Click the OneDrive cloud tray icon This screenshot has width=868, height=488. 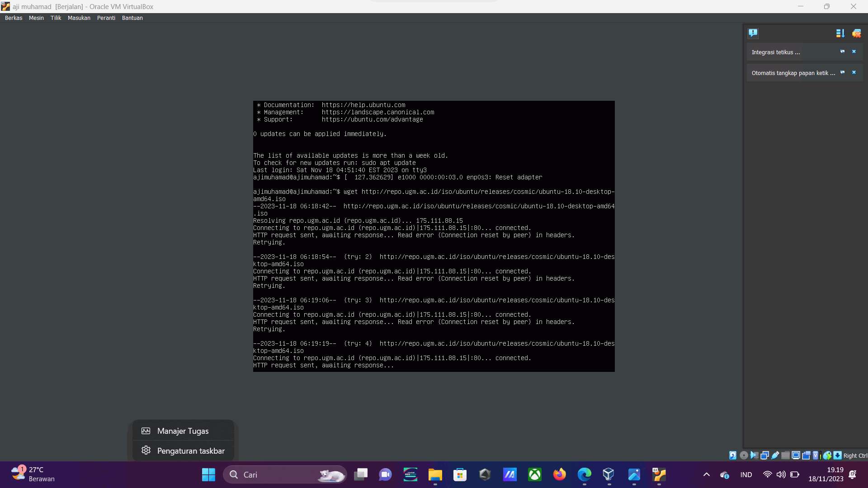click(x=724, y=475)
